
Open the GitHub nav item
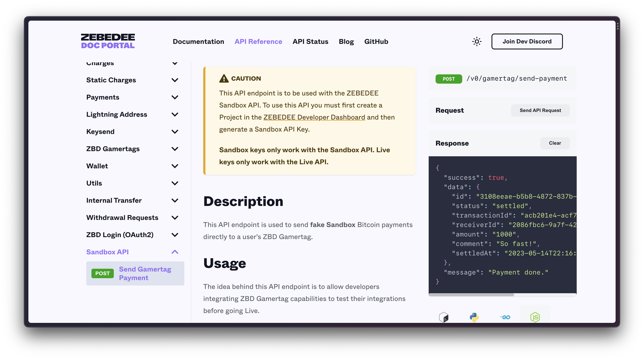(x=376, y=41)
